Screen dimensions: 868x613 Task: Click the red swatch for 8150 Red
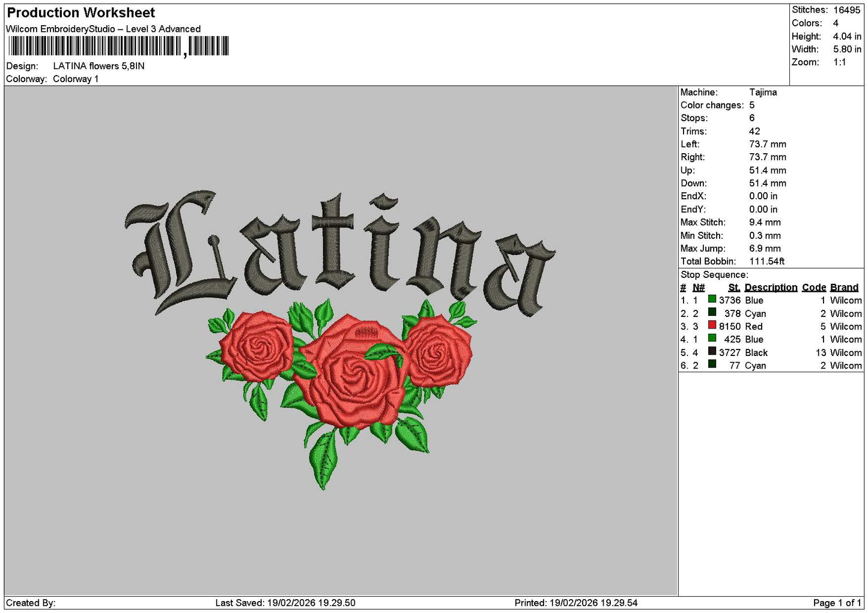point(712,325)
